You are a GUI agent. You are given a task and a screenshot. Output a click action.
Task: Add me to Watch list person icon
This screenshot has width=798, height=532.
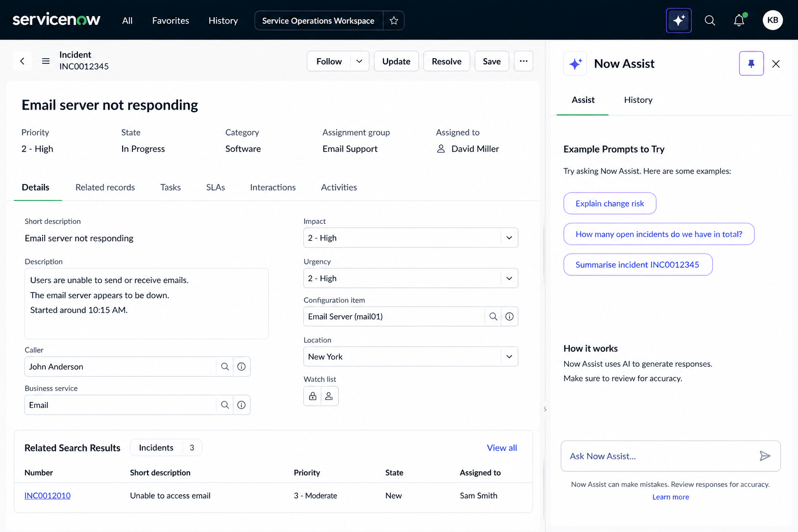[329, 396]
